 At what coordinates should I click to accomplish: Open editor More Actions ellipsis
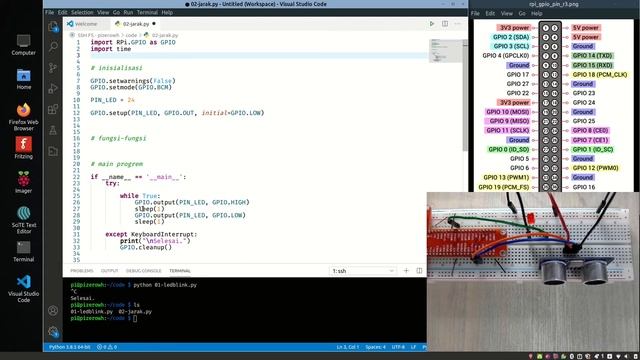click(x=458, y=24)
